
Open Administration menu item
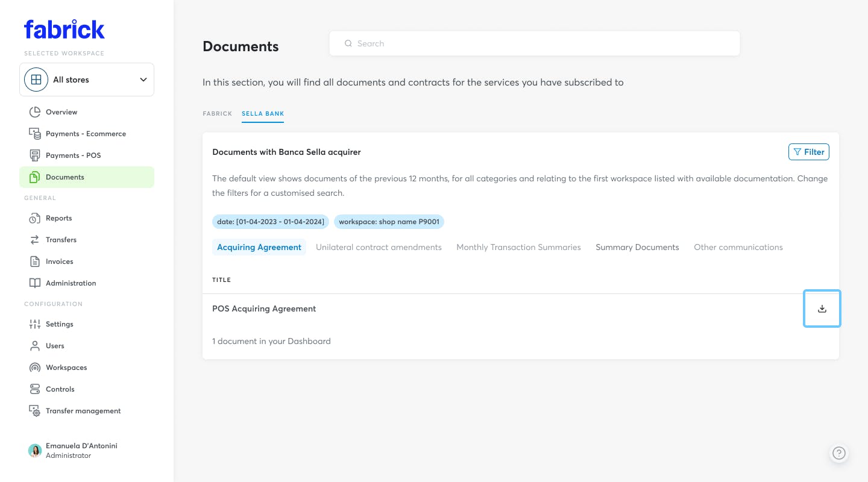coord(71,283)
